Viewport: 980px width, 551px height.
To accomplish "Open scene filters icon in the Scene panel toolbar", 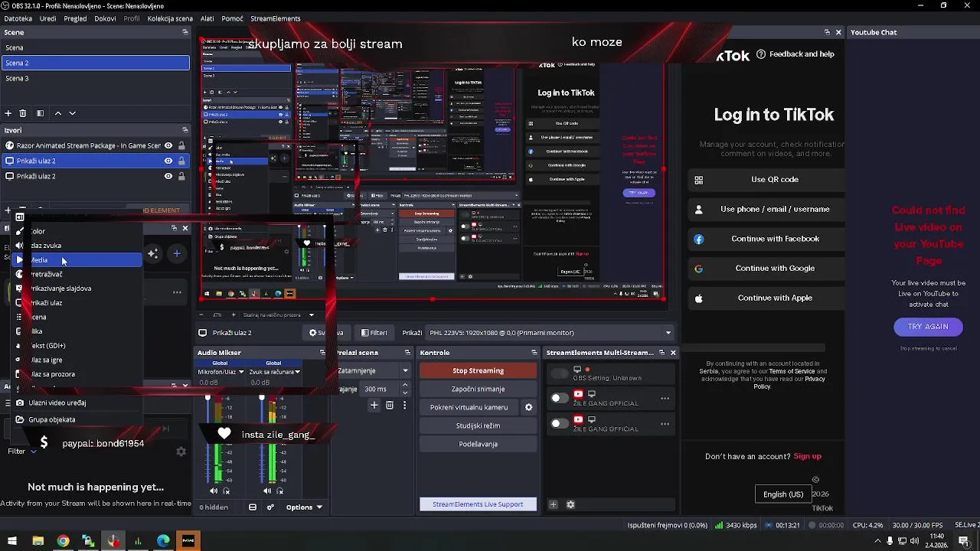I will coord(40,113).
